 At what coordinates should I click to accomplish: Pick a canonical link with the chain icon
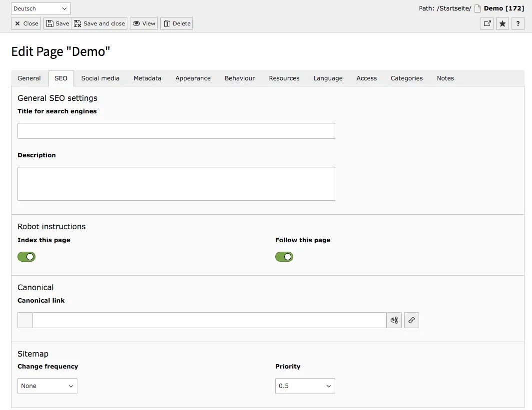tap(411, 320)
